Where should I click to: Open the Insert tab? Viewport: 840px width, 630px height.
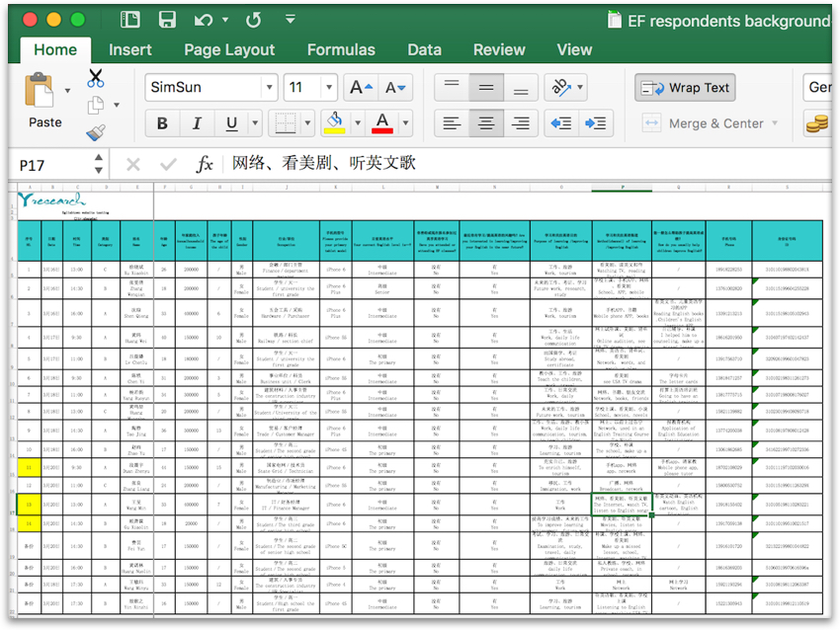130,49
